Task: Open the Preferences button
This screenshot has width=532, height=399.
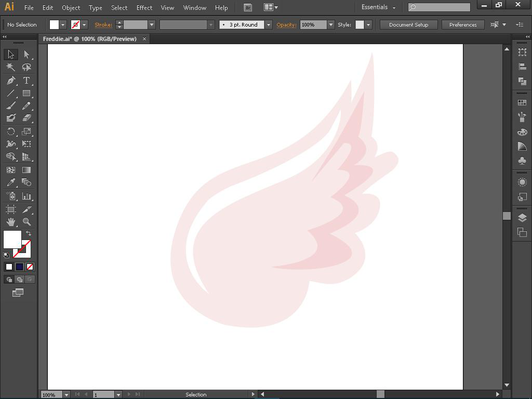Action: [463, 25]
